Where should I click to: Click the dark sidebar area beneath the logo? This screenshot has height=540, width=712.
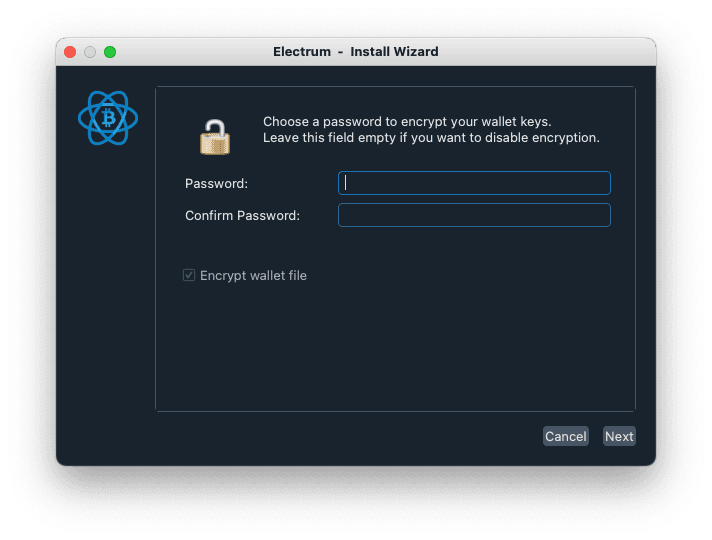pyautogui.click(x=106, y=300)
